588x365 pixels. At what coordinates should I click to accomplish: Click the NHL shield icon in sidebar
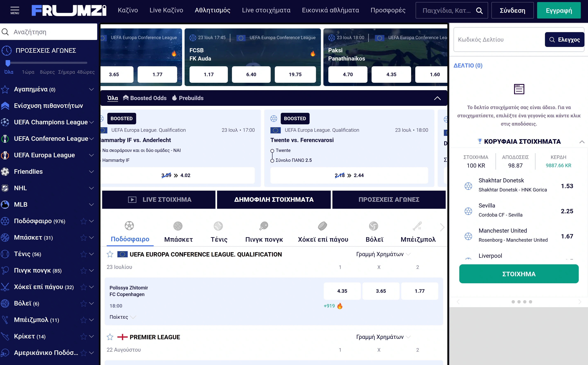pos(5,188)
